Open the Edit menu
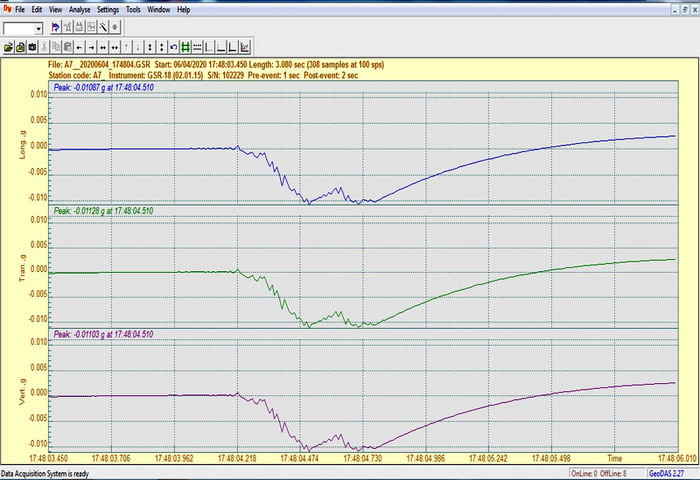The image size is (700, 480). tap(37, 9)
